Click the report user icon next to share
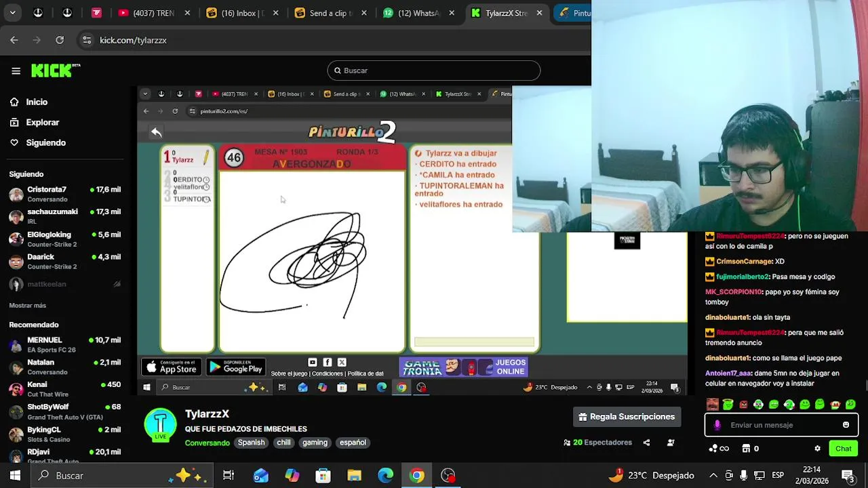The height and width of the screenshot is (488, 868). click(671, 443)
